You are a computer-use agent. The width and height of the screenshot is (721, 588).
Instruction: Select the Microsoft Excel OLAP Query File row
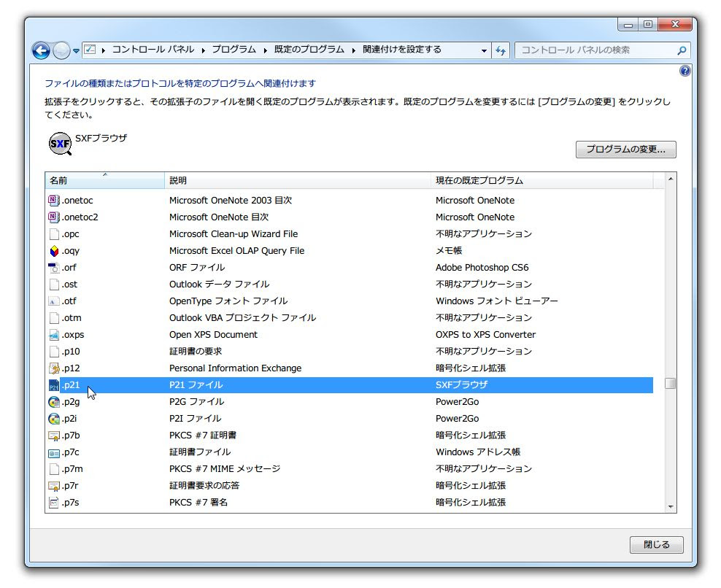(x=350, y=251)
